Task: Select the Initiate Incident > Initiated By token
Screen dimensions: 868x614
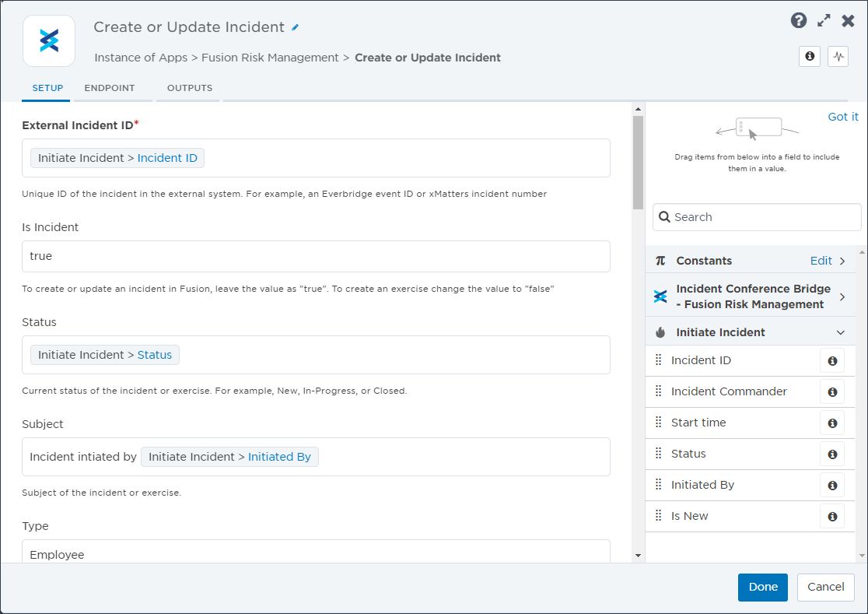Action: click(229, 457)
